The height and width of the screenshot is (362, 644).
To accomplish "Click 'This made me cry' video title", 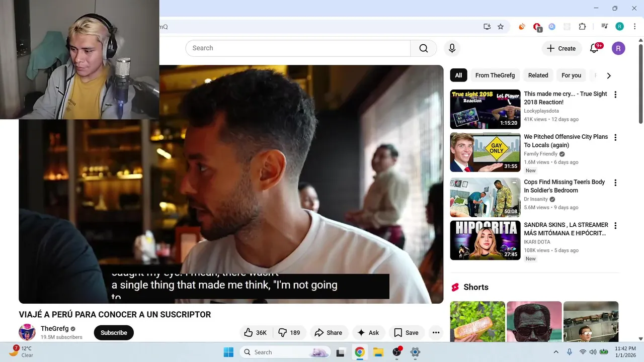I will [566, 98].
